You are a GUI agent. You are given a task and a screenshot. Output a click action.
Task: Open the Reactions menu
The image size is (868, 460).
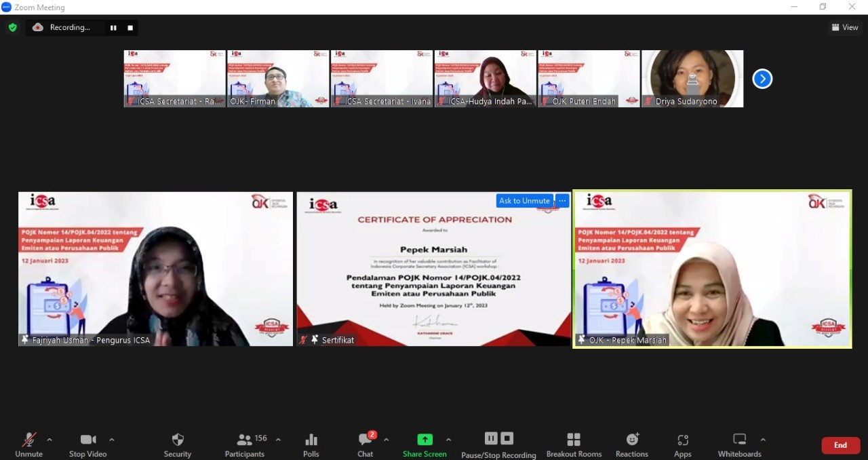pyautogui.click(x=632, y=444)
